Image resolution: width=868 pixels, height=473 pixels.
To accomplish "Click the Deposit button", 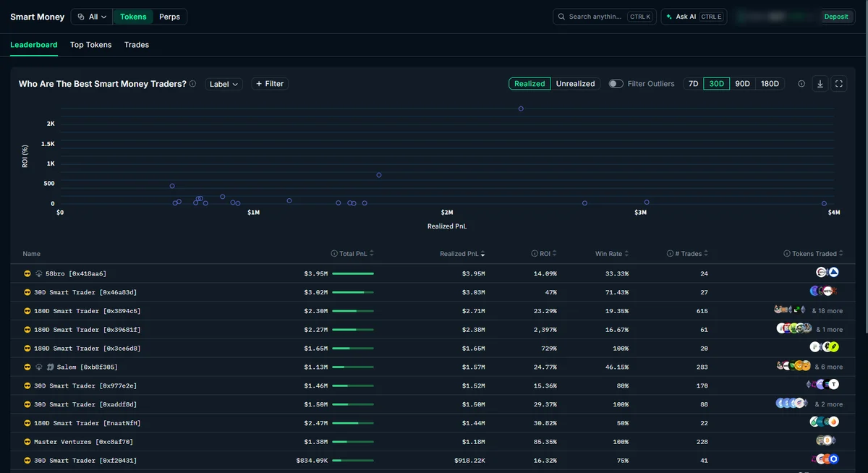I will 836,17.
